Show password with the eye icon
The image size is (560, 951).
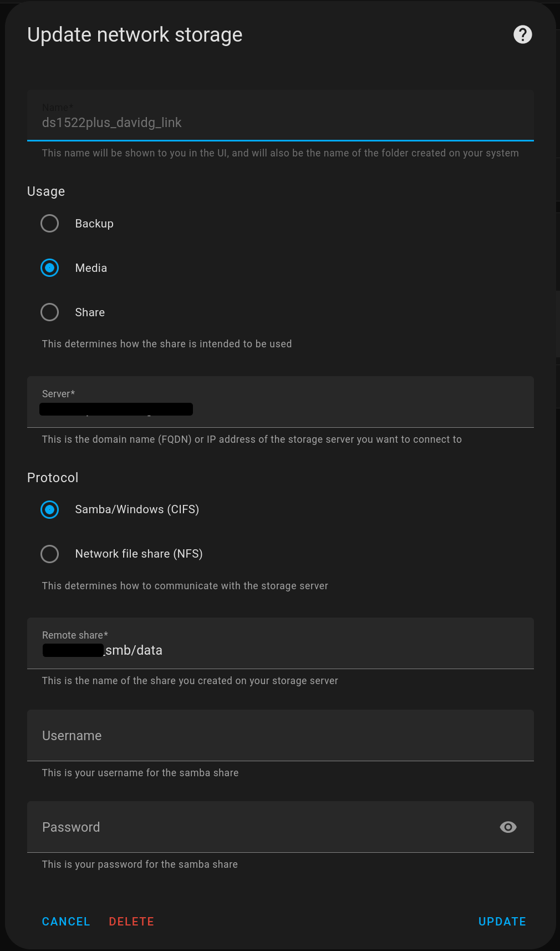tap(508, 827)
